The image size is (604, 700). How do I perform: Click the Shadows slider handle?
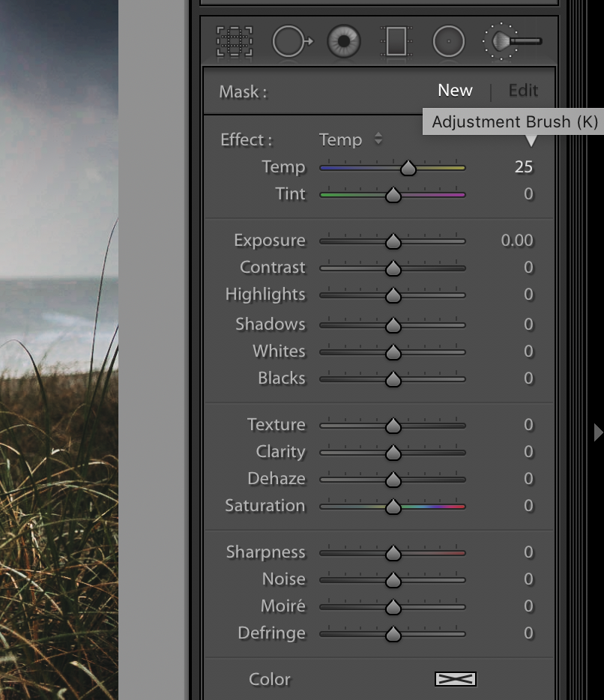pyautogui.click(x=393, y=325)
